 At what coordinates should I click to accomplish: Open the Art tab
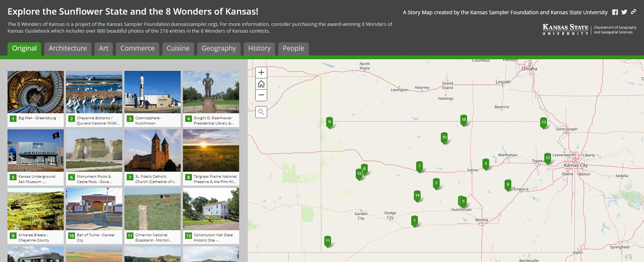pos(103,48)
